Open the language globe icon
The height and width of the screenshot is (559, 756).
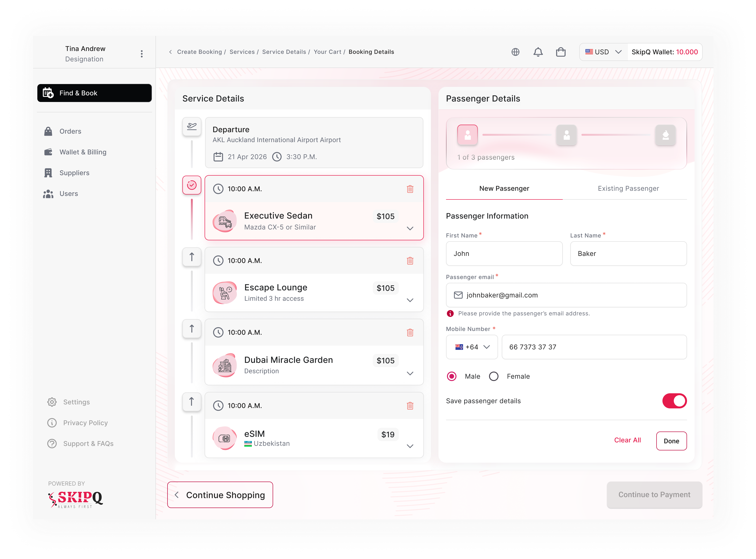pos(515,52)
